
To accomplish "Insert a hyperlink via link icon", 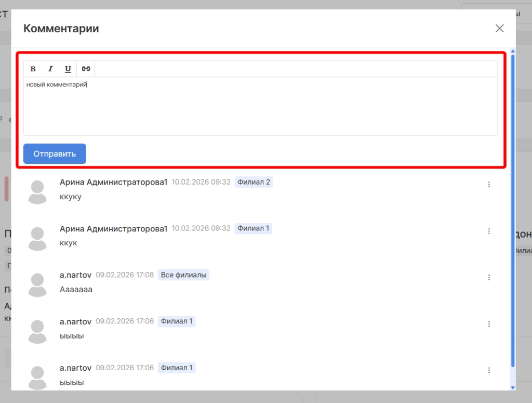I will click(x=86, y=69).
